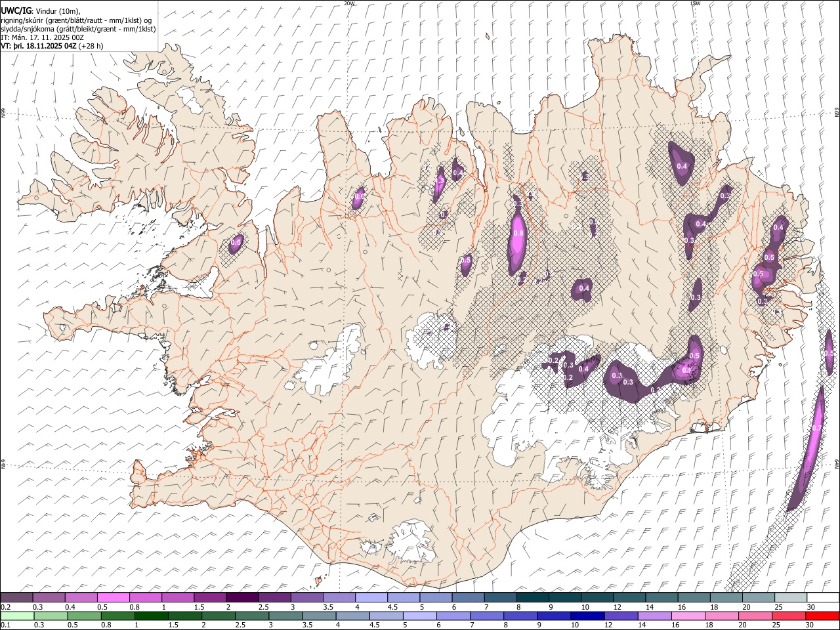Click the '20W' longitude label

pos(349,3)
